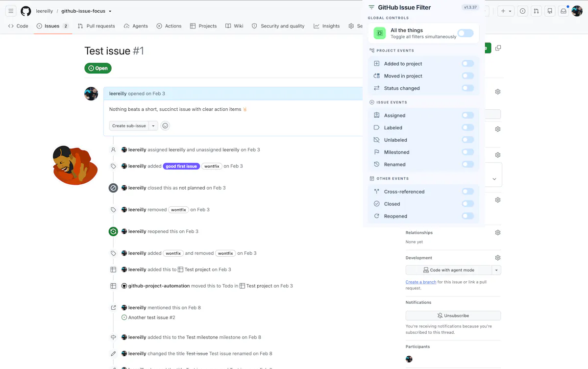Click the Renamed history icon
The width and height of the screenshot is (588, 369).
click(x=377, y=164)
